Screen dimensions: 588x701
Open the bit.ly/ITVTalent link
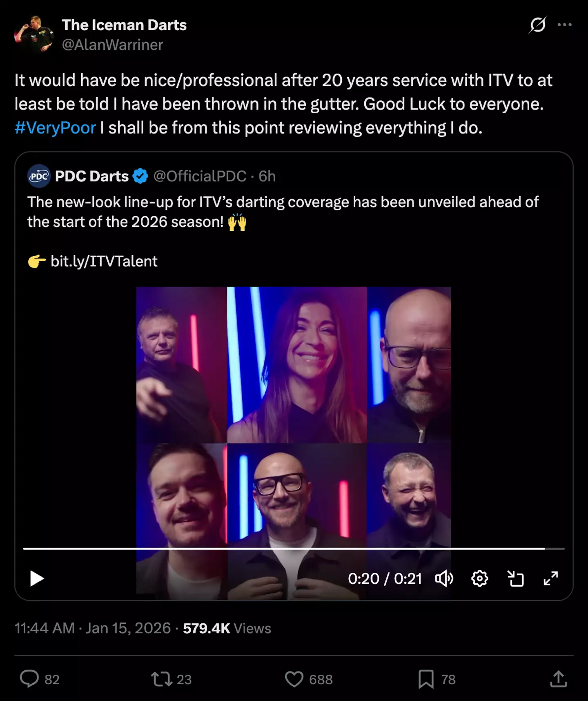104,261
